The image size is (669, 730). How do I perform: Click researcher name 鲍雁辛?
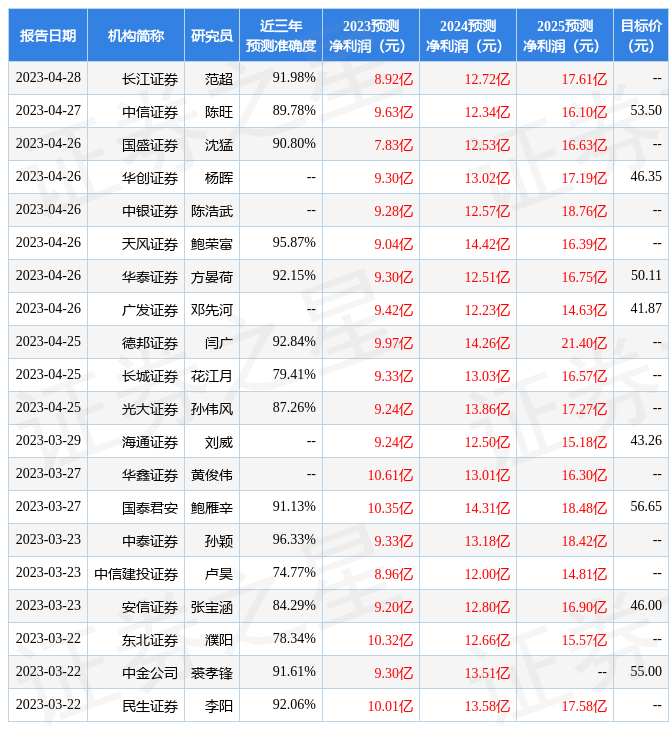(x=212, y=508)
